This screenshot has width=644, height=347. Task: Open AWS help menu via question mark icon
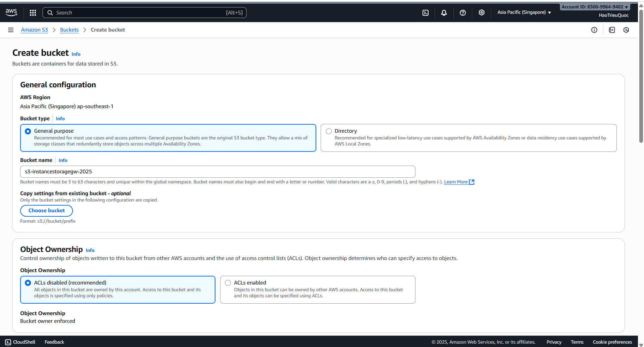coord(463,12)
